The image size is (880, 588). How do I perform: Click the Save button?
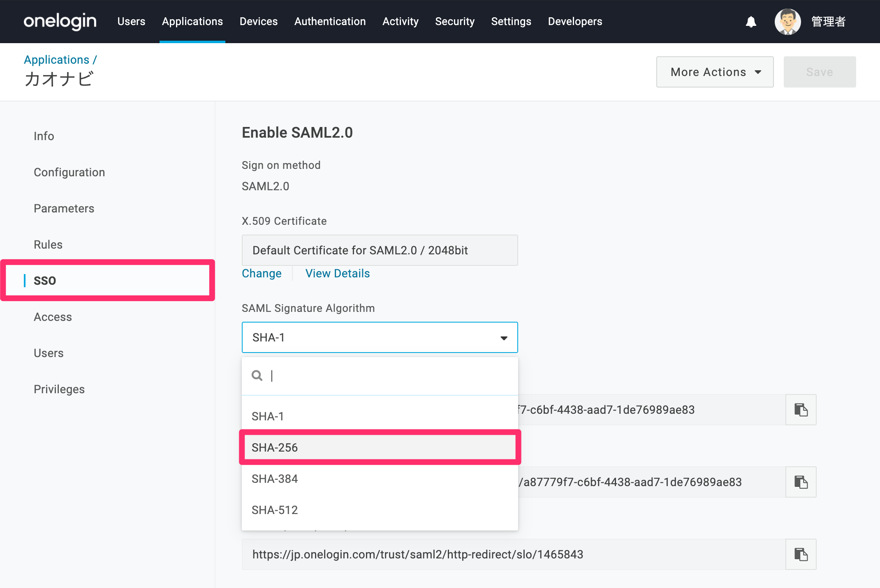point(820,72)
